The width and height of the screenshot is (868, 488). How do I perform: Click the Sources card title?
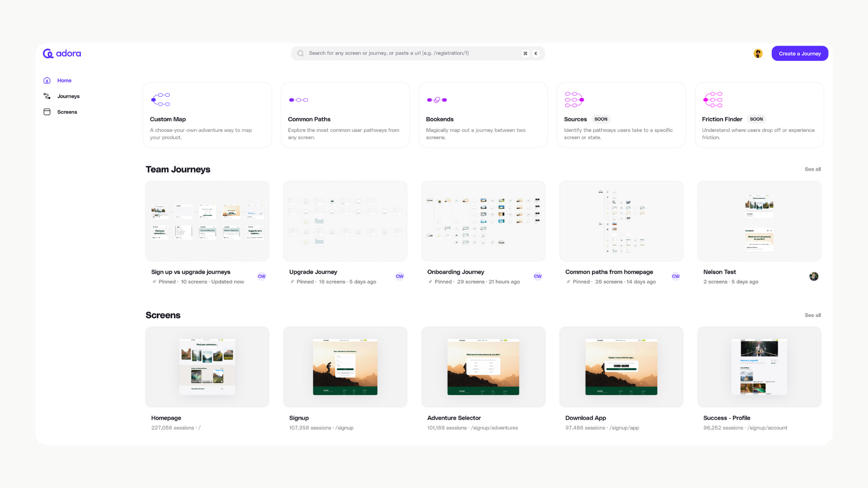point(575,119)
